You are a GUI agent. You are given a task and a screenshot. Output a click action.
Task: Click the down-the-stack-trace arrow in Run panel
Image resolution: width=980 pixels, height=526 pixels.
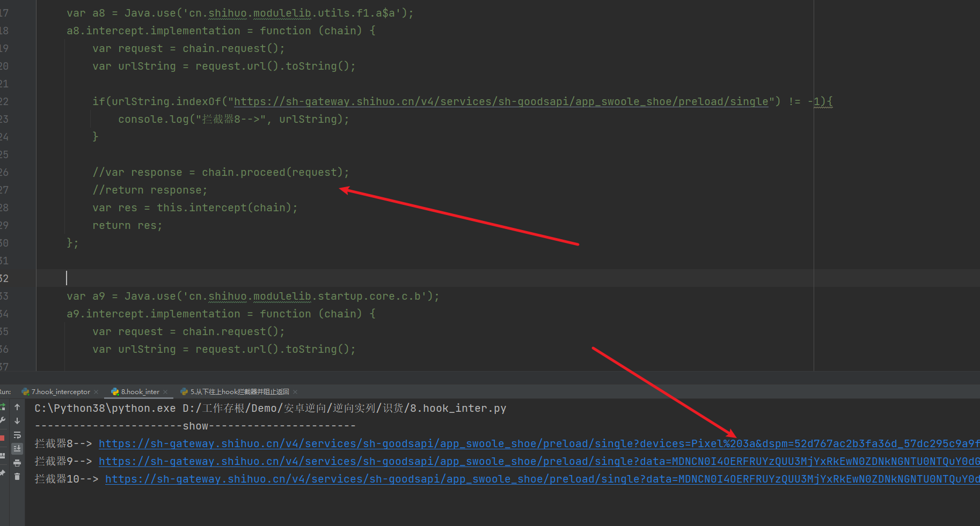pos(17,421)
